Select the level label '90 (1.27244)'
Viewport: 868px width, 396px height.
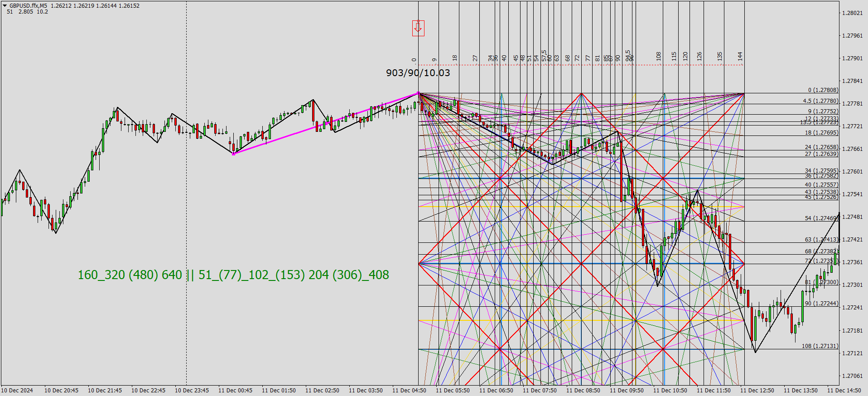[822, 304]
